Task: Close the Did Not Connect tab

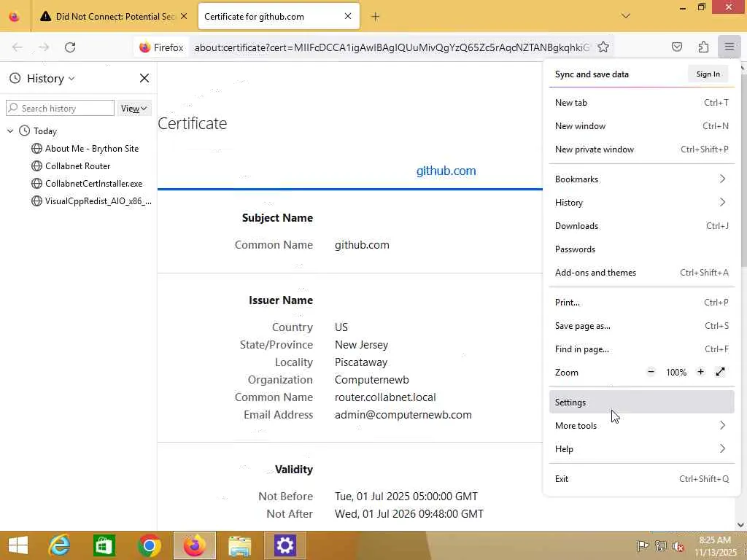Action: (x=184, y=16)
